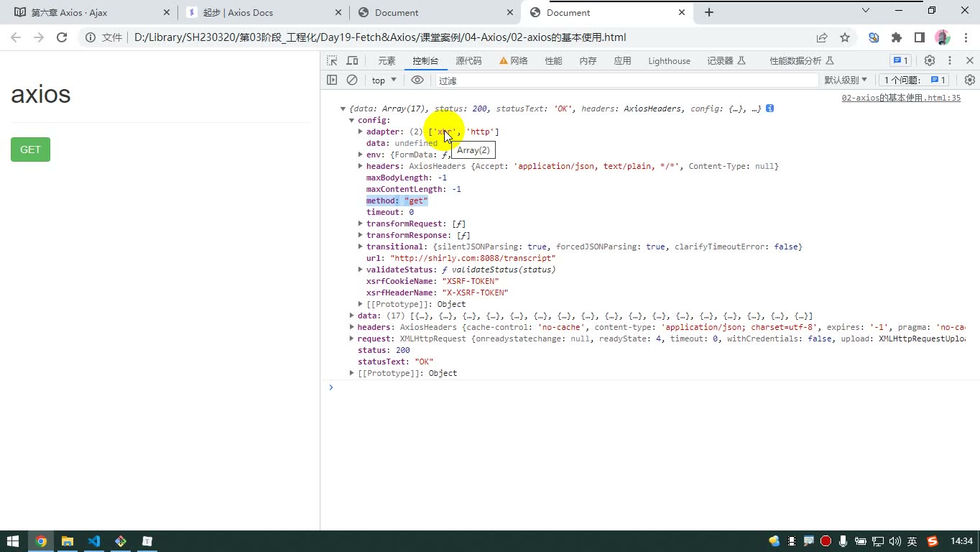
Task: Clear the console with the ban icon
Action: 352,80
